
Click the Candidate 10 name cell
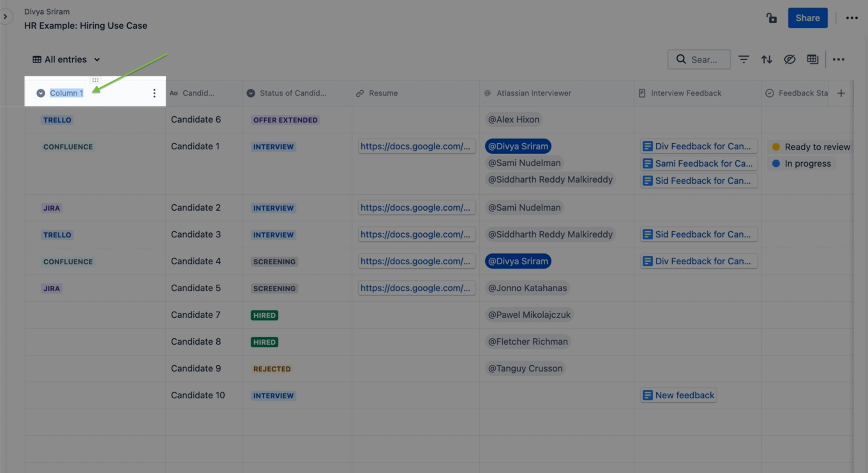pyautogui.click(x=204, y=395)
